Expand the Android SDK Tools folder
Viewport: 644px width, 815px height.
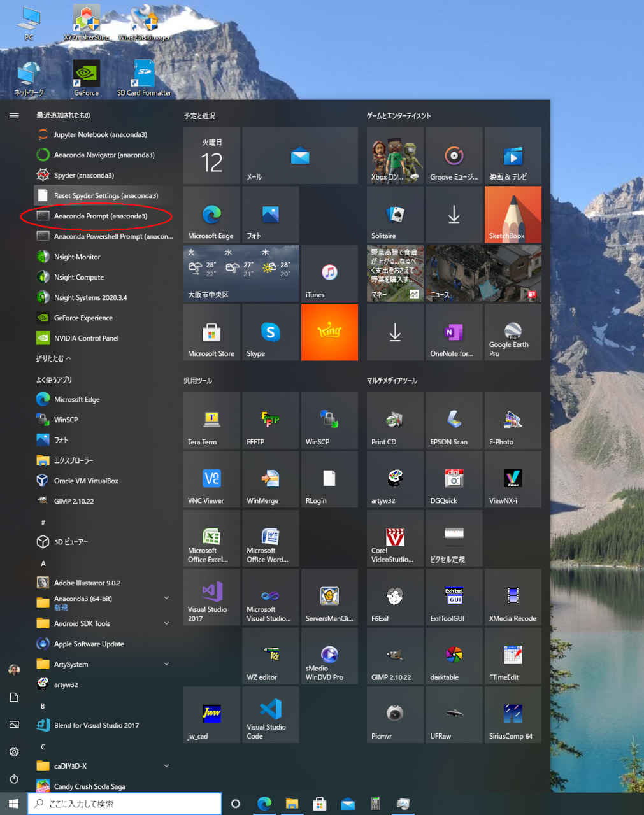[103, 623]
